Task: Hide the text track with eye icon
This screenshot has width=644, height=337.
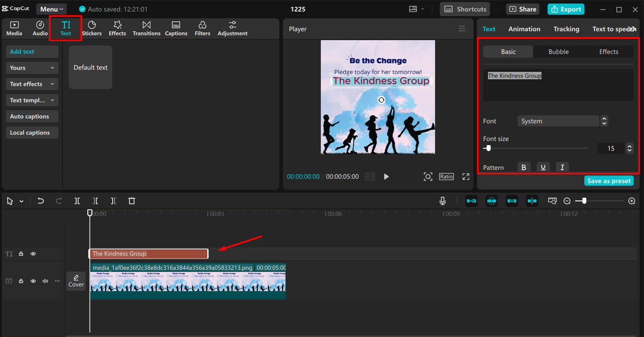Action: coord(33,254)
